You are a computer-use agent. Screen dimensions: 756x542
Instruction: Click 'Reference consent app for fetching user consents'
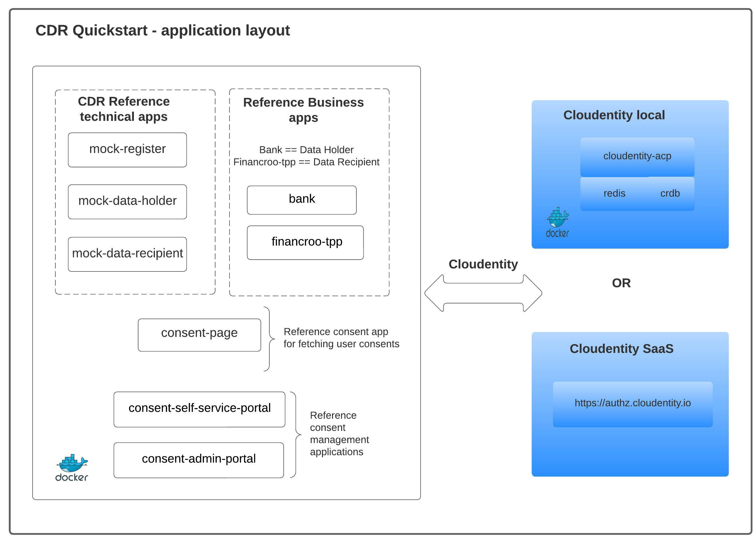(341, 338)
